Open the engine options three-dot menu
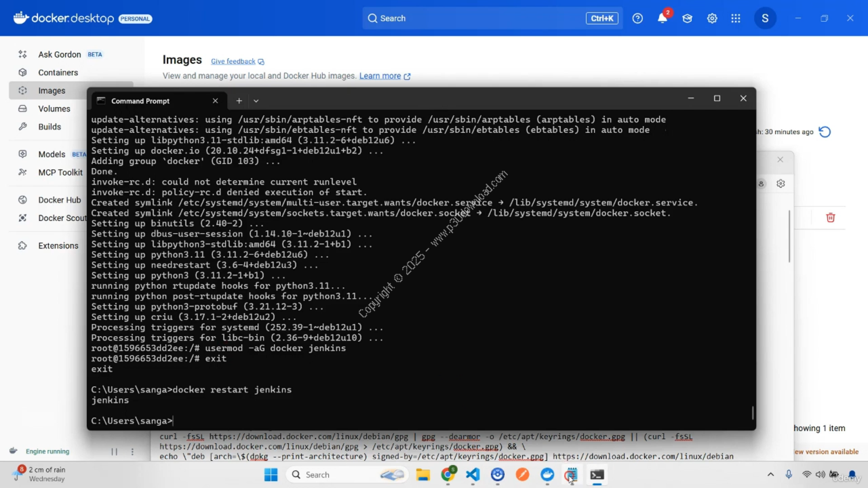The image size is (868, 488). pos(132,451)
